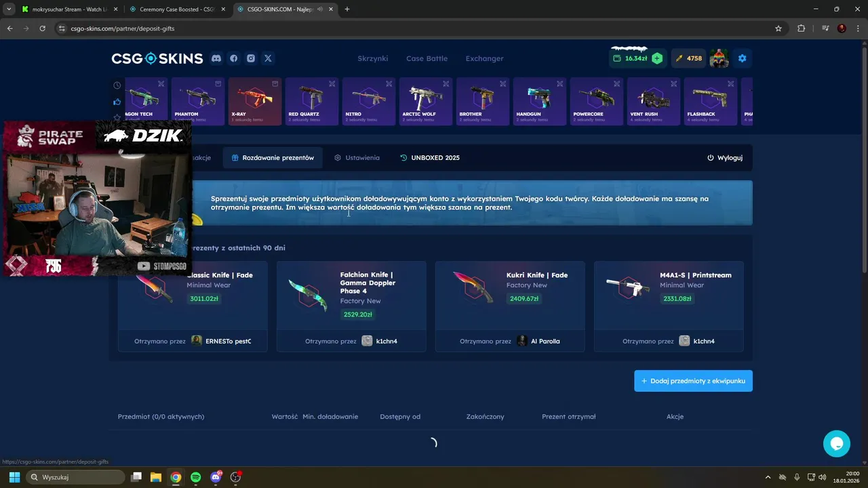Viewport: 868px width, 488px height.
Task: Click the POWERCORE live drop card
Action: click(x=597, y=102)
